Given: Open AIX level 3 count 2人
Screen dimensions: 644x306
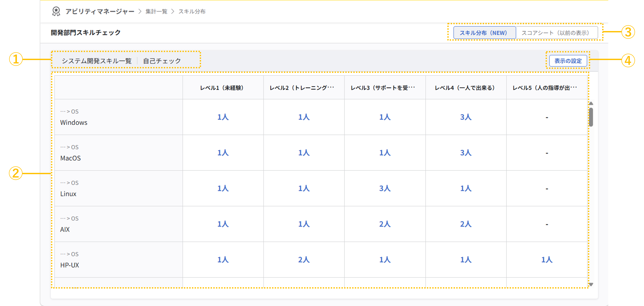Looking at the screenshot, I should [x=385, y=224].
